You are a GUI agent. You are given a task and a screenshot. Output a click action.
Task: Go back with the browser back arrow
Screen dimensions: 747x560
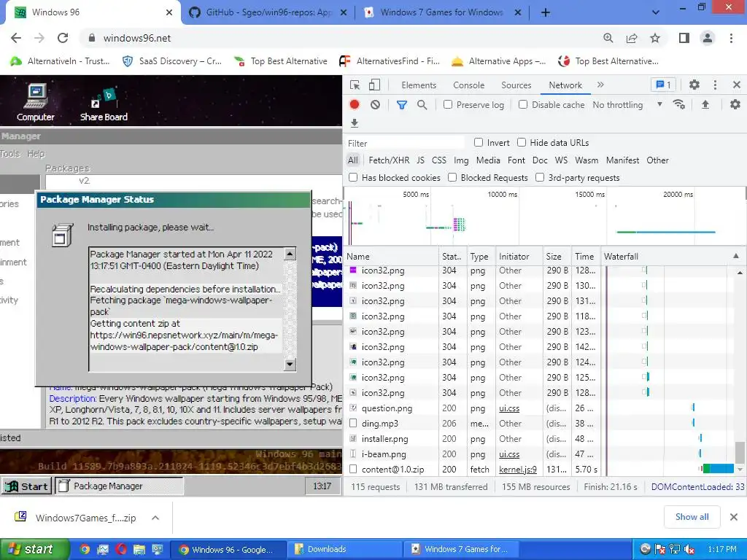pos(16,38)
